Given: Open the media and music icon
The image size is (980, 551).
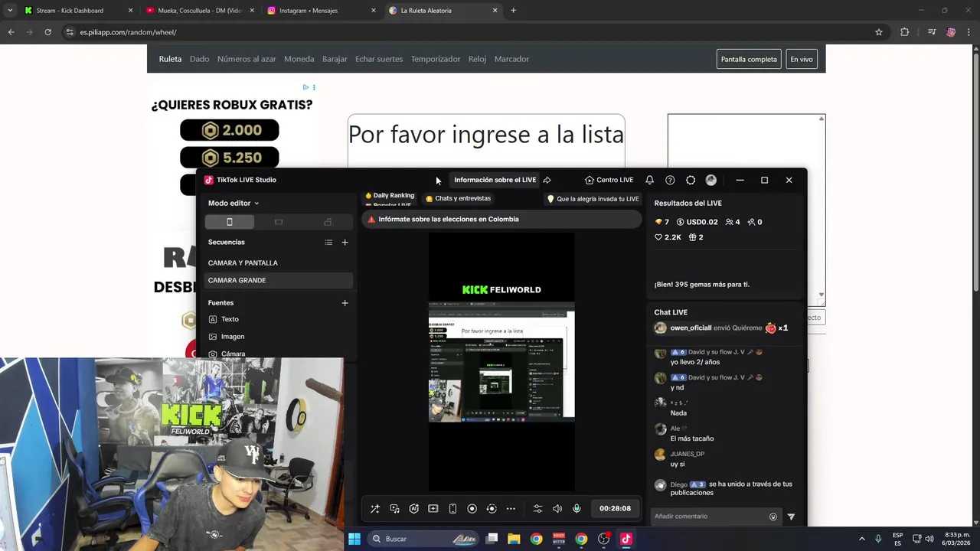Looking at the screenshot, I should tap(394, 509).
